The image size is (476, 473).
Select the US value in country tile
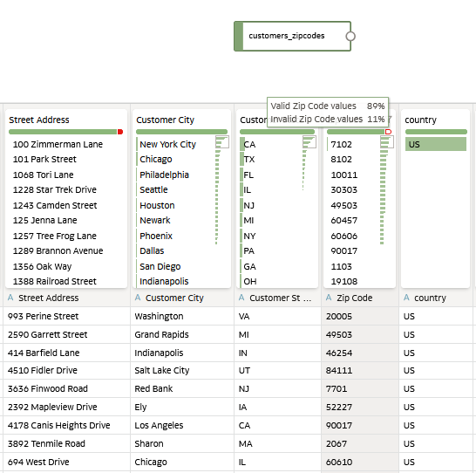(436, 144)
